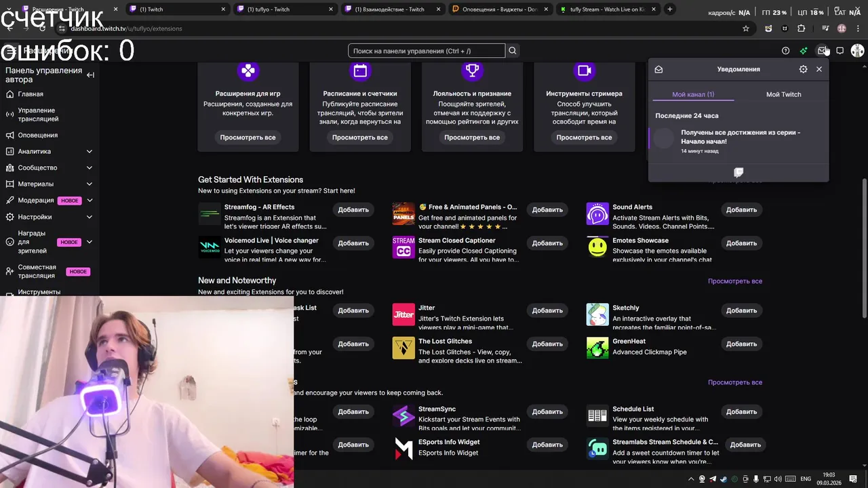Open a new browser tab

pos(669,9)
